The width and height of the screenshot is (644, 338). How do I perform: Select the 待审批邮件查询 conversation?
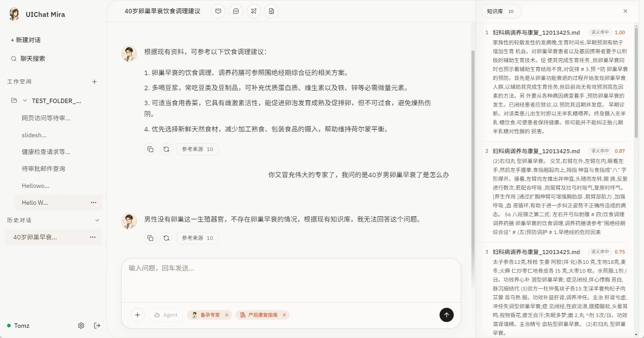pyautogui.click(x=43, y=169)
